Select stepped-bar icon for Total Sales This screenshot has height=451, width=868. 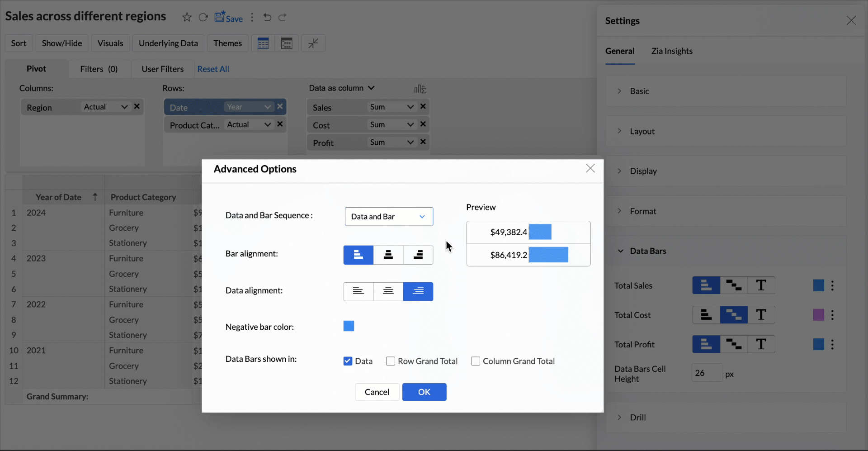click(x=734, y=285)
